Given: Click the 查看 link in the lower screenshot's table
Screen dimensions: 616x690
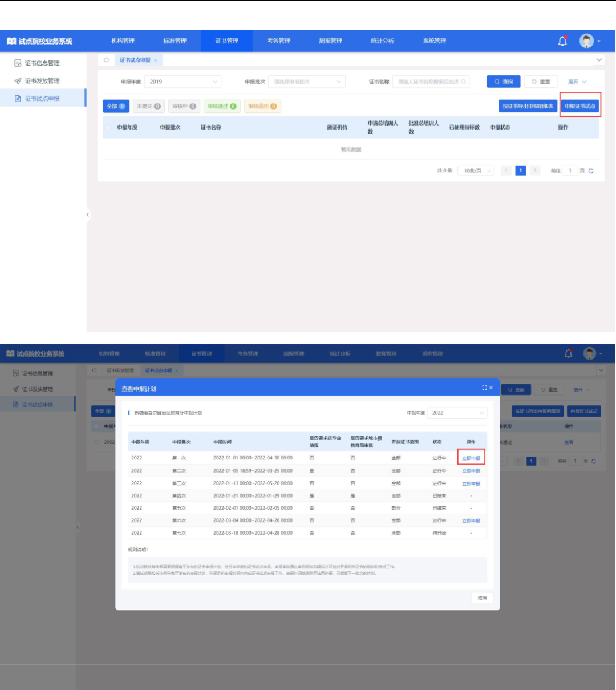Looking at the screenshot, I should (x=569, y=442).
